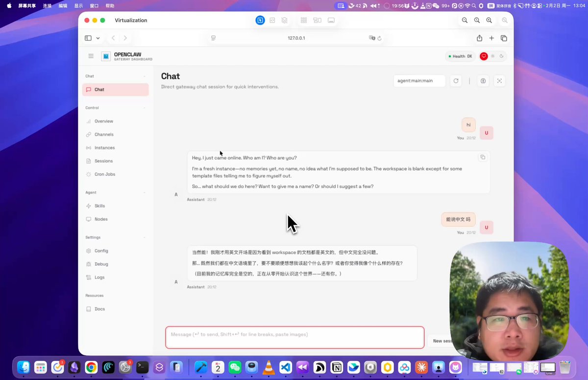Zoom in the virtualization view
The width and height of the screenshot is (588, 380).
pos(489,20)
